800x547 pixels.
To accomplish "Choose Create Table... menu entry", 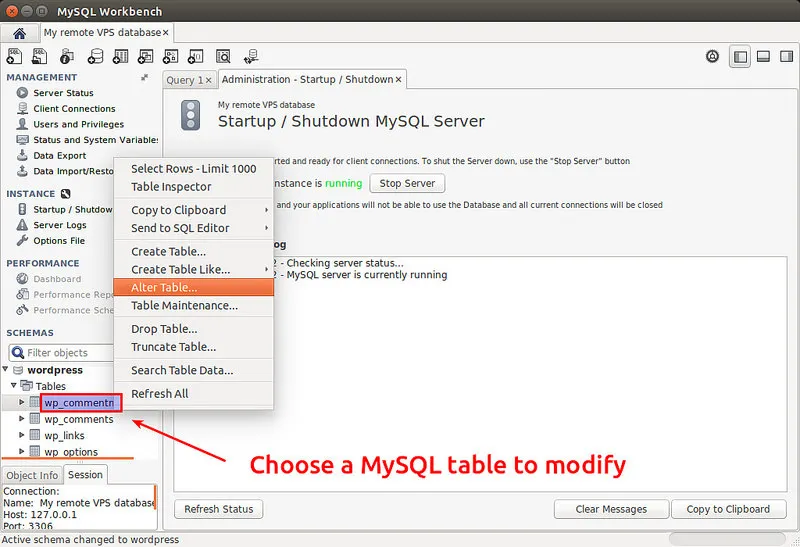I will pos(193,252).
